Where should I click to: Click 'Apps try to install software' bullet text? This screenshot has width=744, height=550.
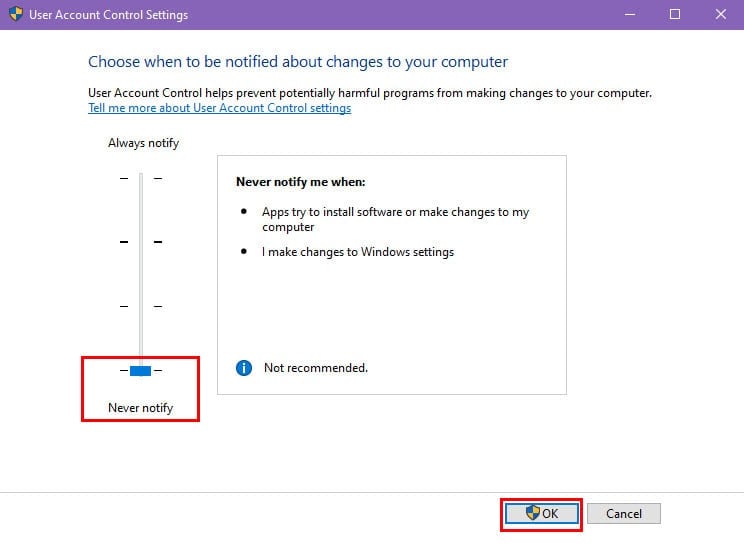[395, 219]
